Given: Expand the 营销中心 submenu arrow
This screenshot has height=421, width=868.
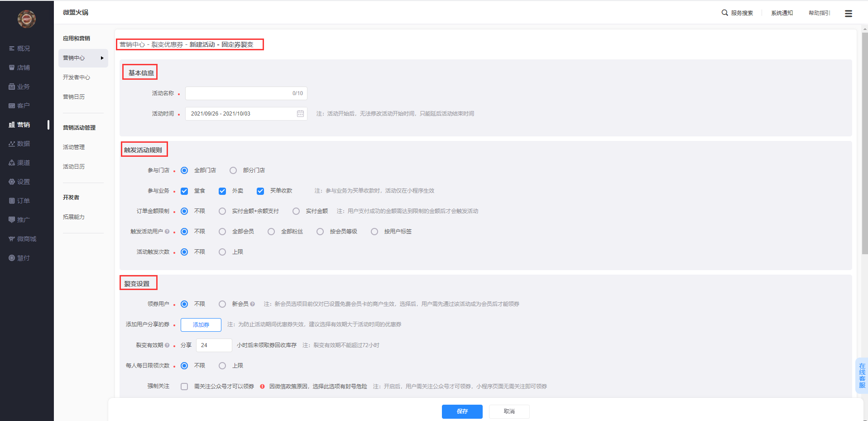Looking at the screenshot, I should tap(102, 58).
